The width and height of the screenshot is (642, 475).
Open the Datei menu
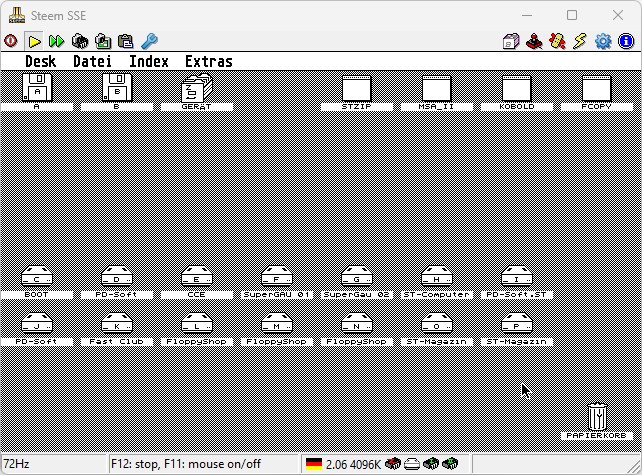tap(92, 61)
